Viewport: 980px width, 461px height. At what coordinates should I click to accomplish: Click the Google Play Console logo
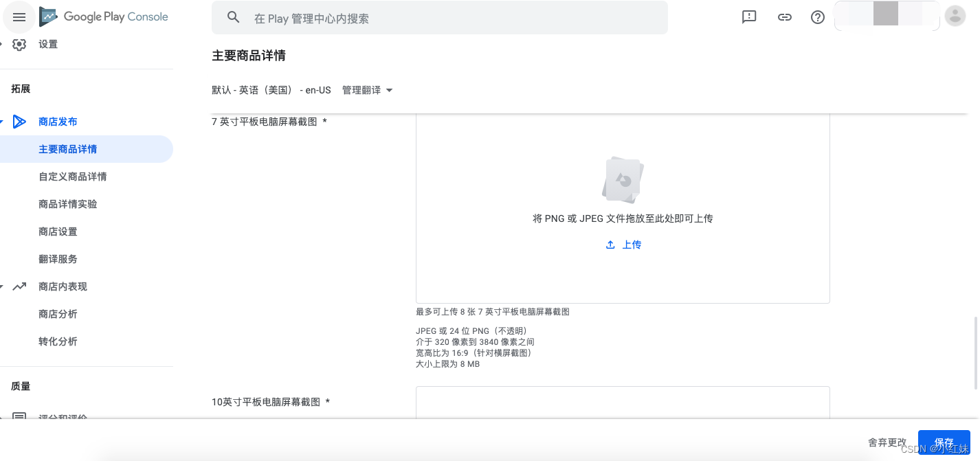[x=103, y=16]
